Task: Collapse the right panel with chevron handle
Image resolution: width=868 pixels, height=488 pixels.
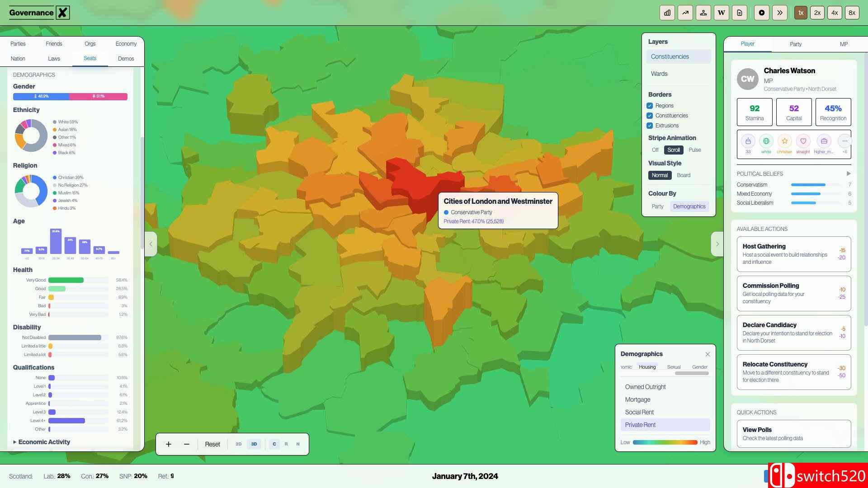Action: (x=717, y=244)
